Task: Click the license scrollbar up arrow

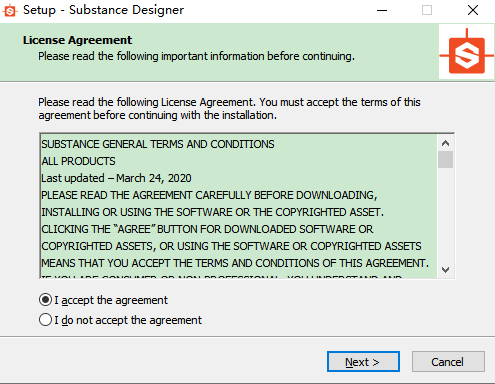Action: (445, 143)
